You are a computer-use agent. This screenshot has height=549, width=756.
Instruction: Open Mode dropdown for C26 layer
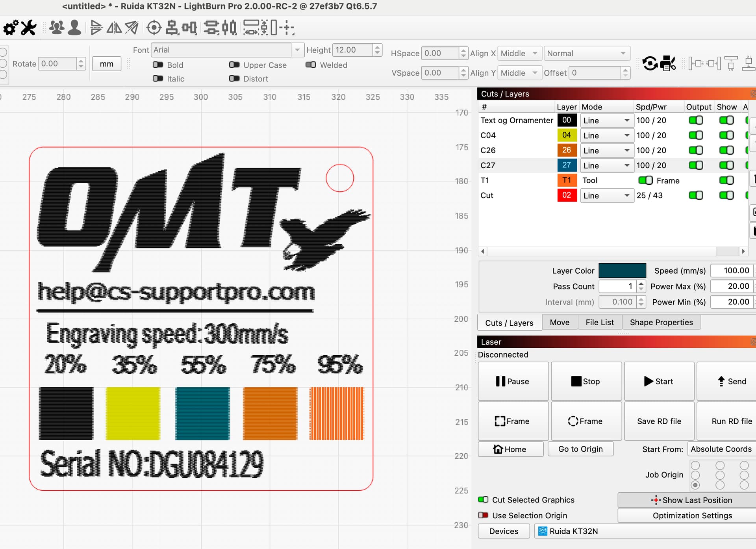[607, 150]
